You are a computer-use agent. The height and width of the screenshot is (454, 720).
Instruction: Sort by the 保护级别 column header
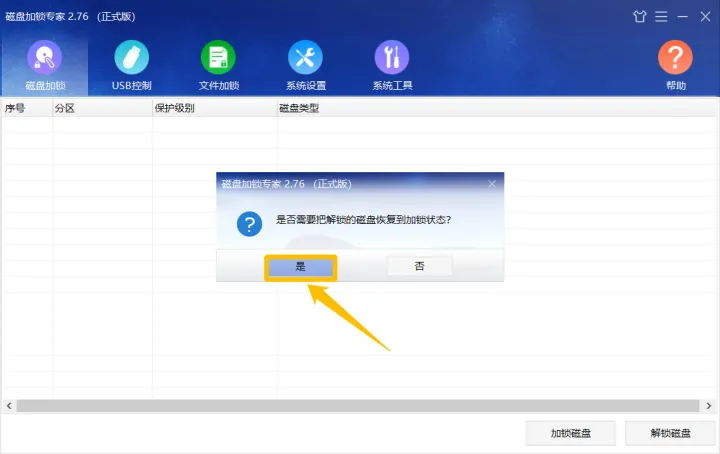click(x=214, y=108)
